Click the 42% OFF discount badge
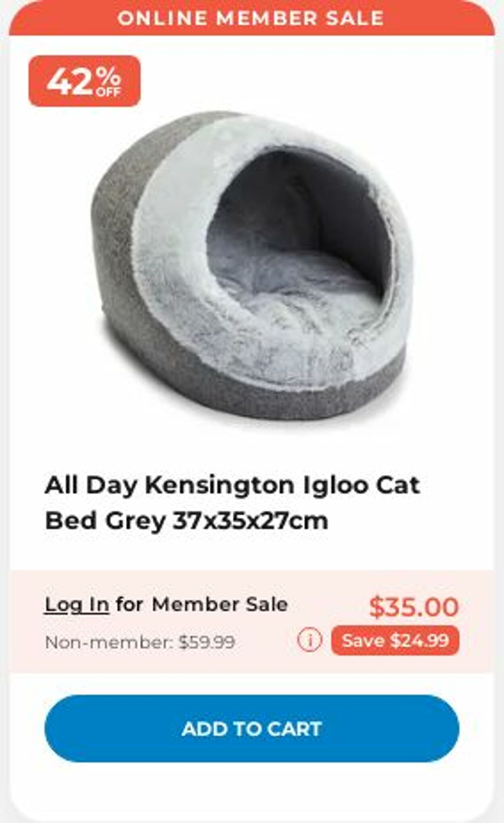The image size is (504, 823). coord(85,81)
